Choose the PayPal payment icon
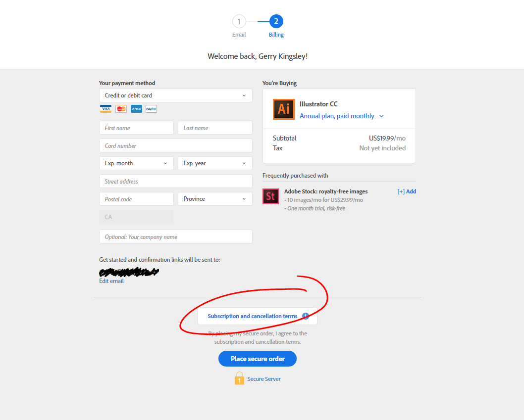524x420 pixels. (x=151, y=109)
